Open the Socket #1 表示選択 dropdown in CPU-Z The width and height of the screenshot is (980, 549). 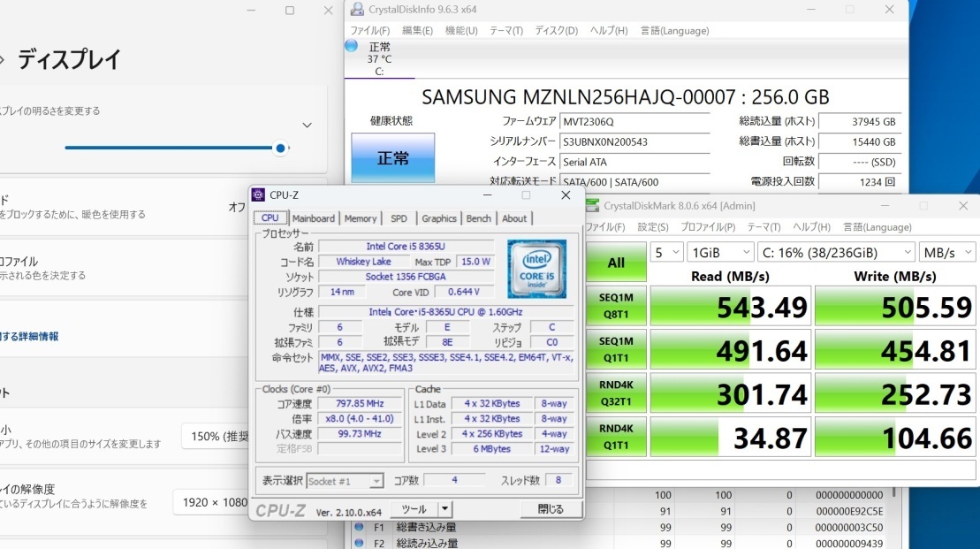click(x=378, y=482)
